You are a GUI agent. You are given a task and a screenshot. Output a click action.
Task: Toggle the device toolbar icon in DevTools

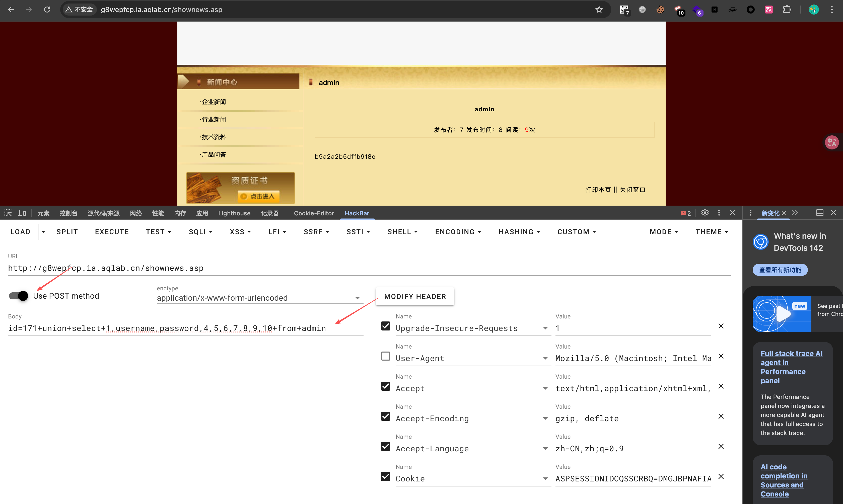click(x=22, y=213)
